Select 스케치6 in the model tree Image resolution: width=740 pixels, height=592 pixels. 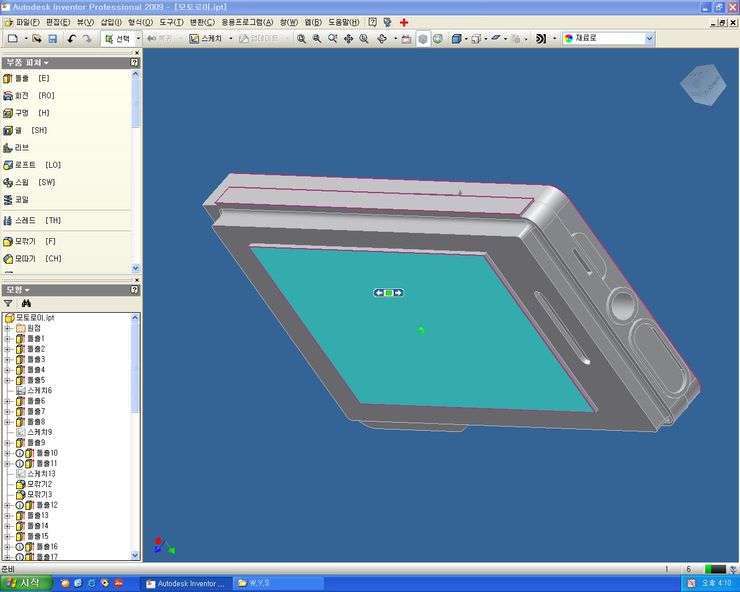click(x=39, y=390)
